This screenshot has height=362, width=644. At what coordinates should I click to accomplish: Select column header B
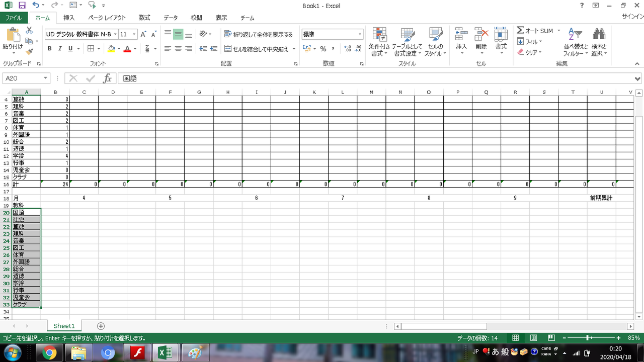pos(55,92)
